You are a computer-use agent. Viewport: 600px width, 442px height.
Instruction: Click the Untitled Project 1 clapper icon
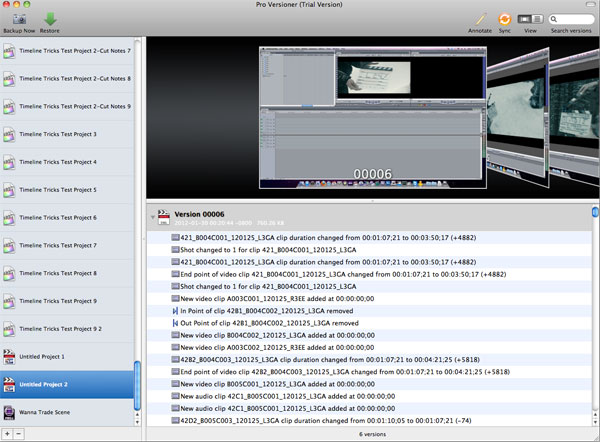coord(9,357)
